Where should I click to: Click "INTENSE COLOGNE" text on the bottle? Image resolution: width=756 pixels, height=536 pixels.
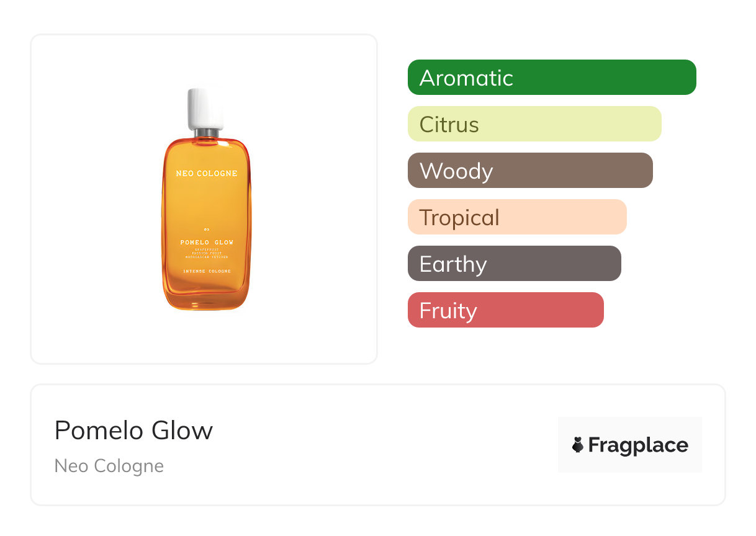click(x=207, y=272)
